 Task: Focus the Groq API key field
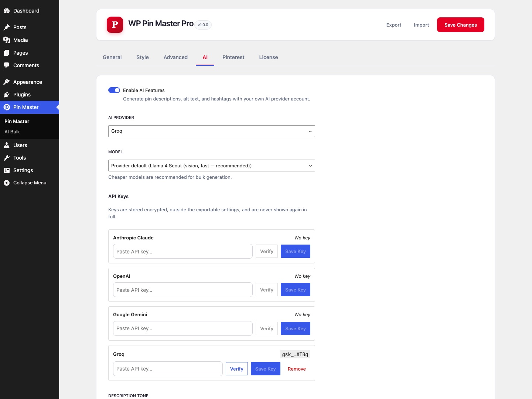tap(168, 369)
